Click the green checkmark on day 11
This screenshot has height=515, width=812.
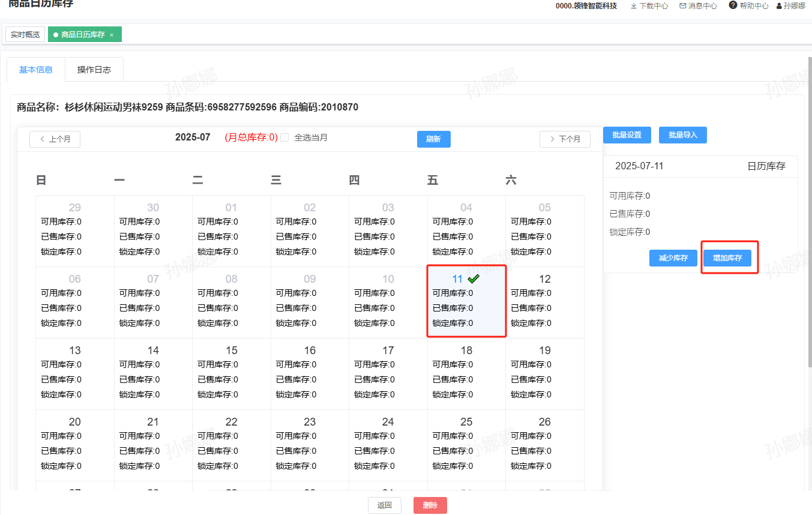pyautogui.click(x=474, y=279)
